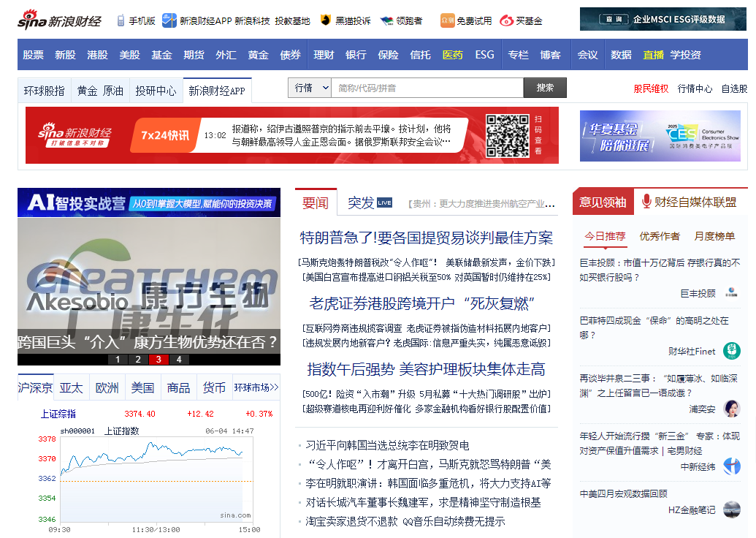756x538 pixels.
Task: Click the 企业MSCI ESG评级数据 banner
Action: (663, 19)
